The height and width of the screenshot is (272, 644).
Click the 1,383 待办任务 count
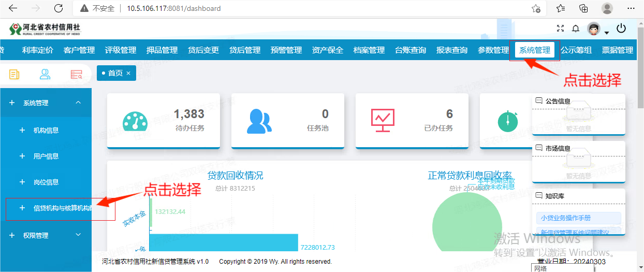[x=189, y=114]
